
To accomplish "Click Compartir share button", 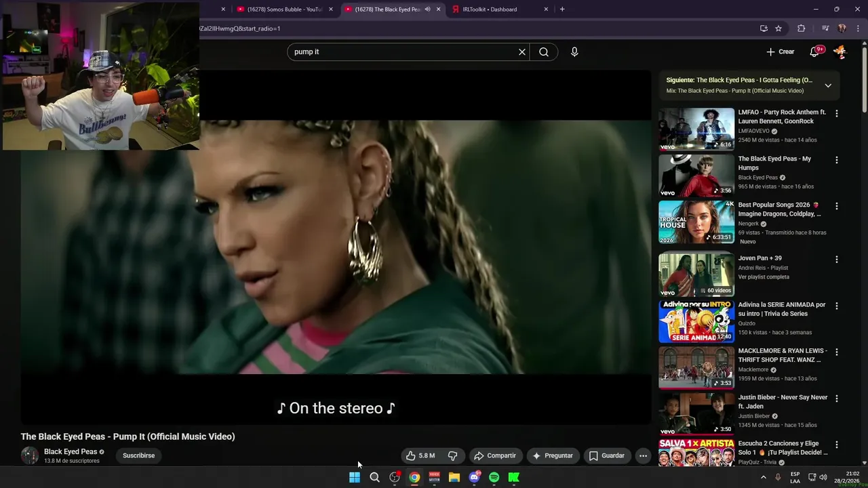I will (495, 455).
